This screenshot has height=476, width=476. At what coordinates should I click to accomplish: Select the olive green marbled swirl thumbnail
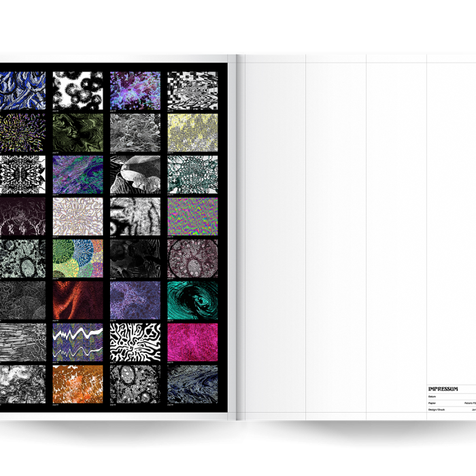coord(78,133)
